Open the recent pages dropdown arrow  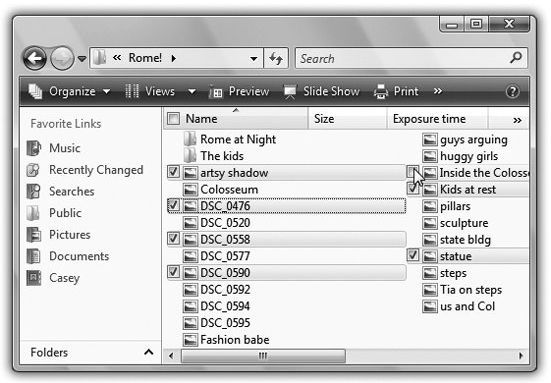point(82,59)
